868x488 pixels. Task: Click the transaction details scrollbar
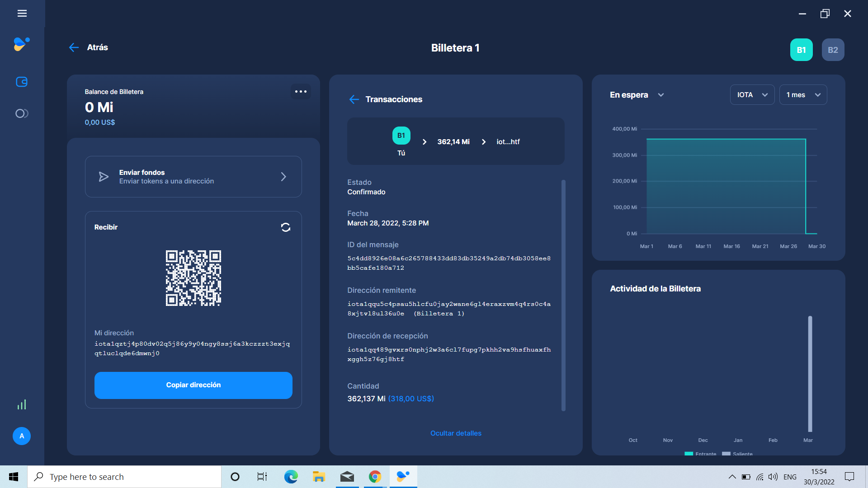pos(563,296)
